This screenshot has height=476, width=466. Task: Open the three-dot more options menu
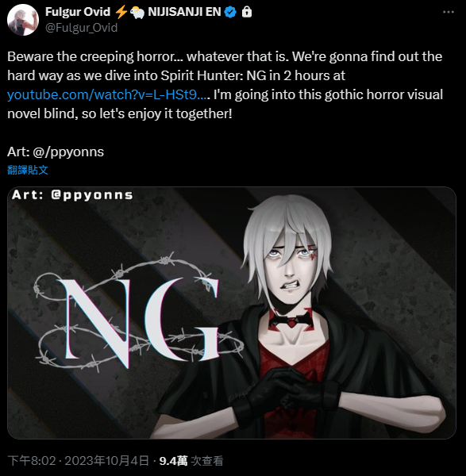449,12
